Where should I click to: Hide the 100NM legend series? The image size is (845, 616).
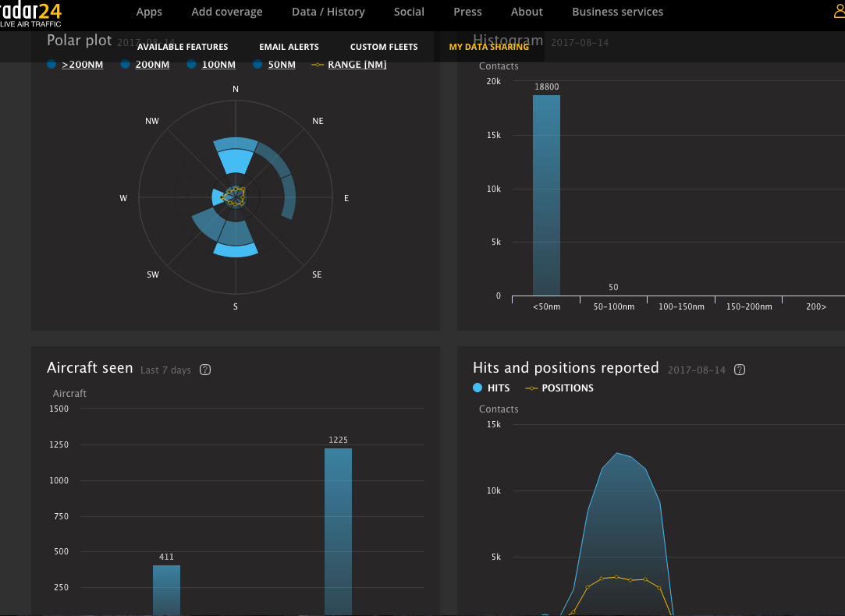[x=211, y=65]
